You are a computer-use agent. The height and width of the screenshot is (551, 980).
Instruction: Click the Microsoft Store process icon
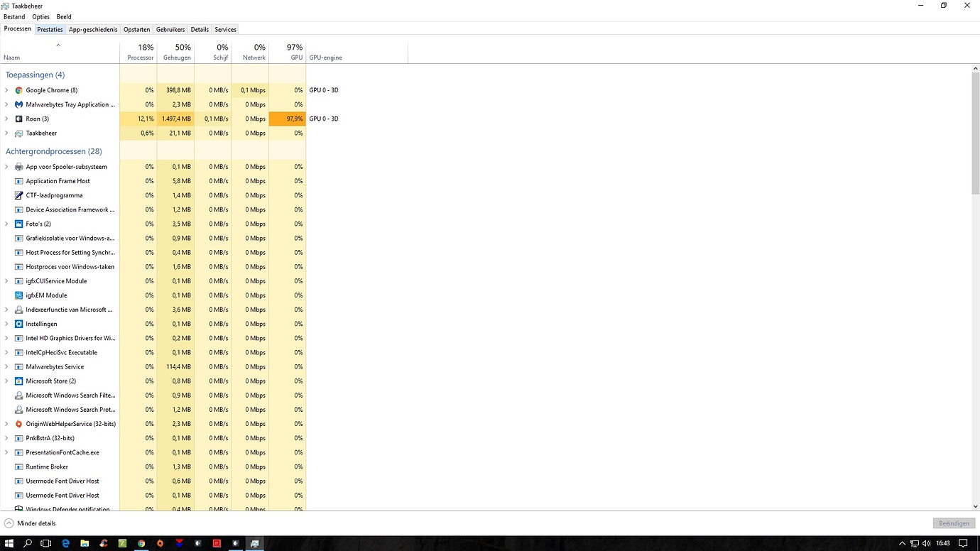19,381
